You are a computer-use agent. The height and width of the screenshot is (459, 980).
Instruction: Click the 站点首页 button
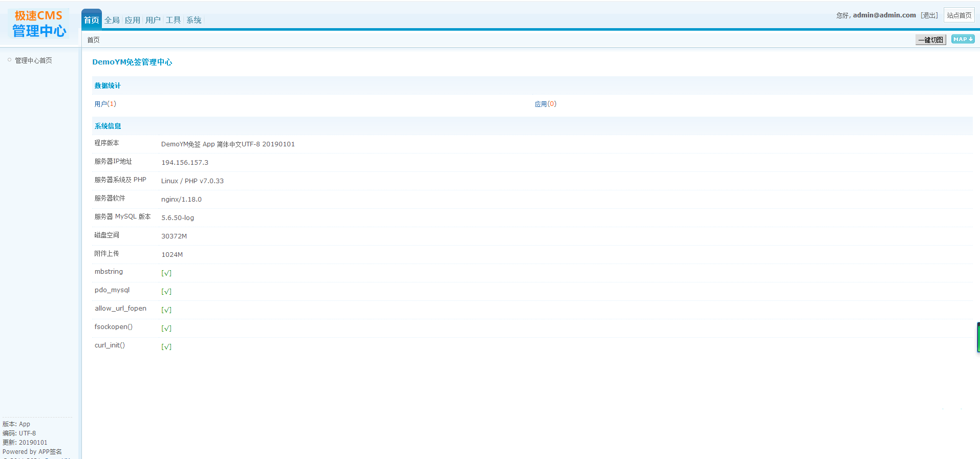(x=958, y=15)
